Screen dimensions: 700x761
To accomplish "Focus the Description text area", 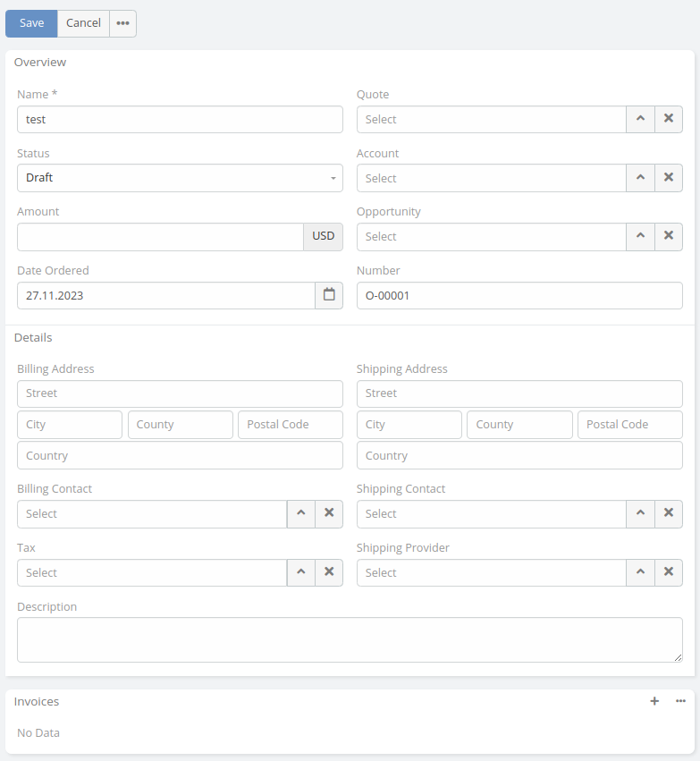I will coord(350,639).
